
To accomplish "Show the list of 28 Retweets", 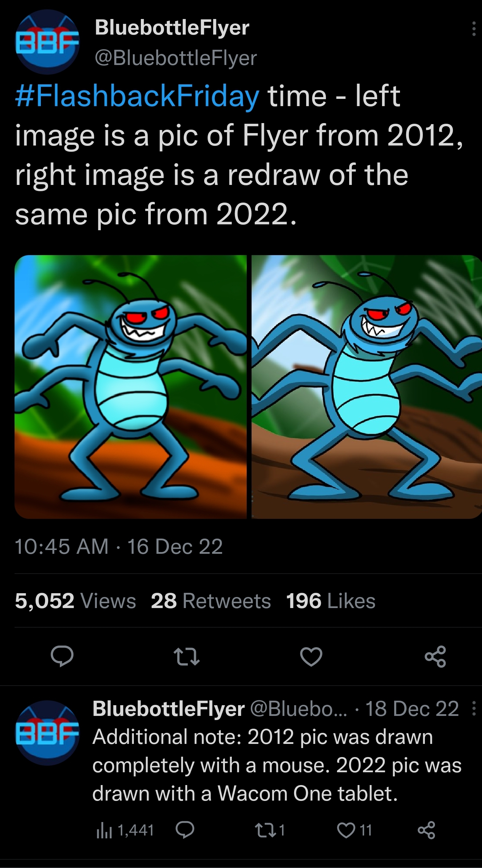I will tap(211, 600).
